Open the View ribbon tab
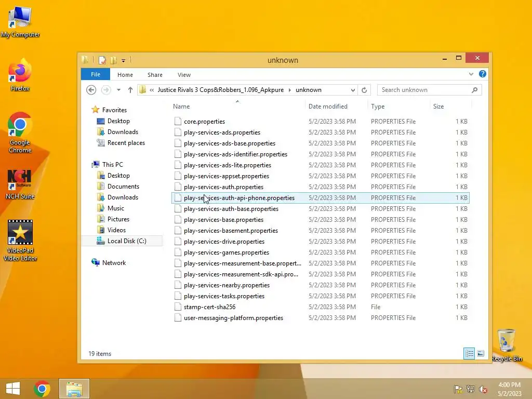 click(184, 75)
